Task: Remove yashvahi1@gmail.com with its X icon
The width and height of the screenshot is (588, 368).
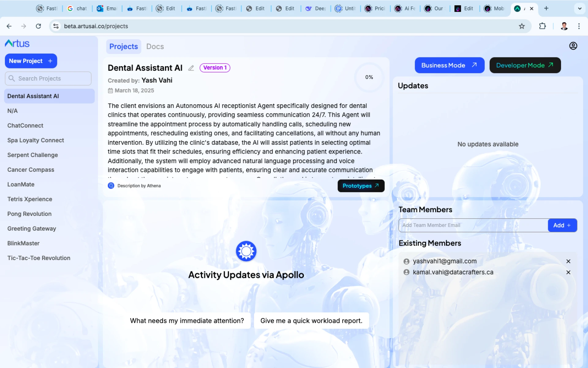Action: tap(568, 261)
